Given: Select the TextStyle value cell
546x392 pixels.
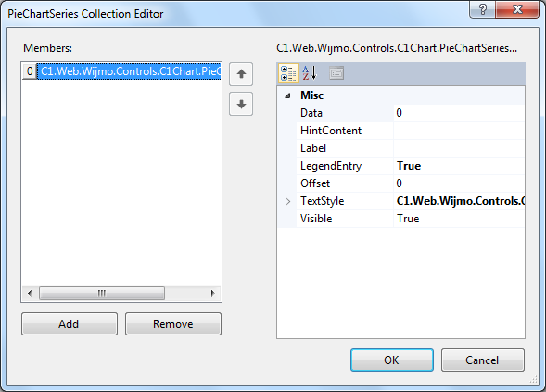Looking at the screenshot, I should pos(459,201).
